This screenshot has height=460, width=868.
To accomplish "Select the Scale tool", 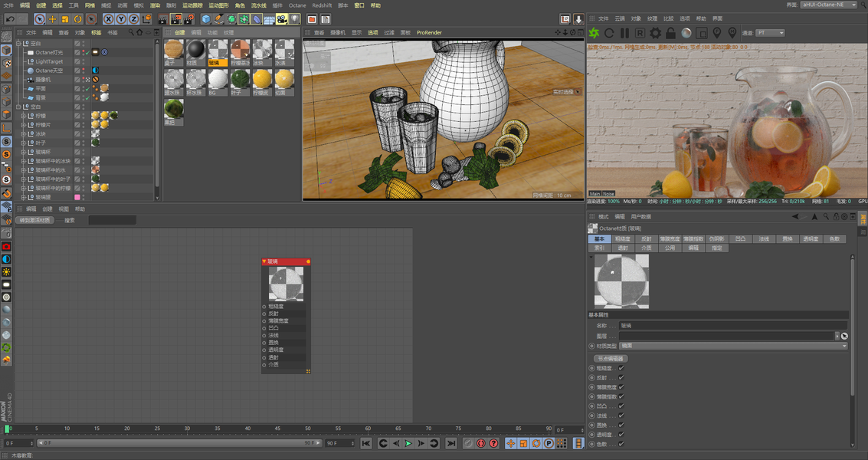I will click(65, 19).
